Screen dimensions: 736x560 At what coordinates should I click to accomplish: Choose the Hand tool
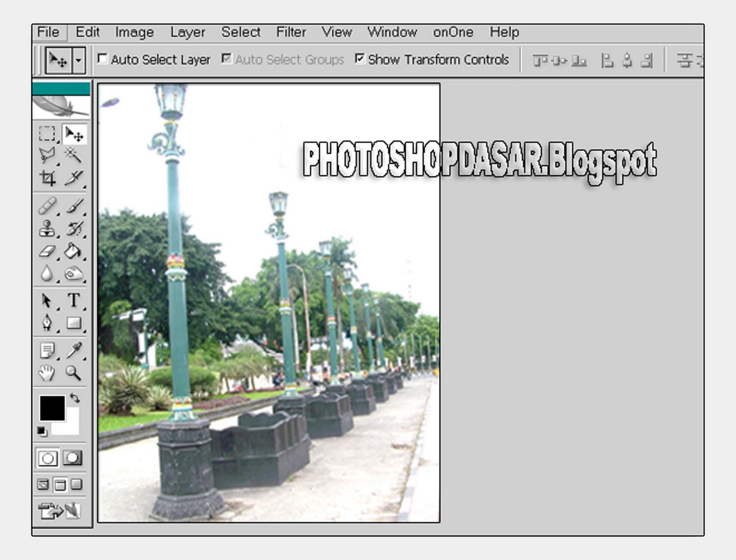pyautogui.click(x=47, y=373)
